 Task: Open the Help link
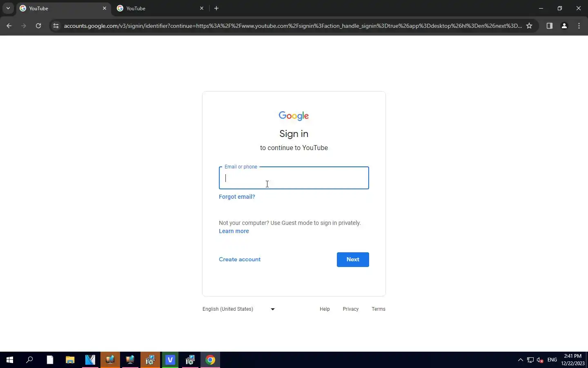click(x=325, y=309)
